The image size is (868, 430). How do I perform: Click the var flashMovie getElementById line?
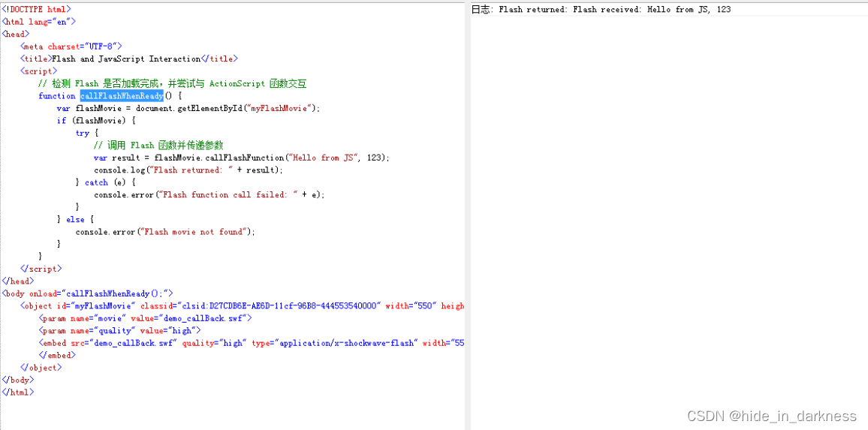[x=188, y=108]
